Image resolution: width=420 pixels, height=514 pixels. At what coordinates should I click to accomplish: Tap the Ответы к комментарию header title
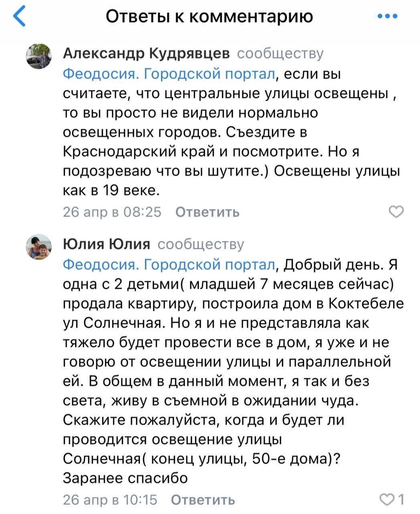tap(209, 16)
